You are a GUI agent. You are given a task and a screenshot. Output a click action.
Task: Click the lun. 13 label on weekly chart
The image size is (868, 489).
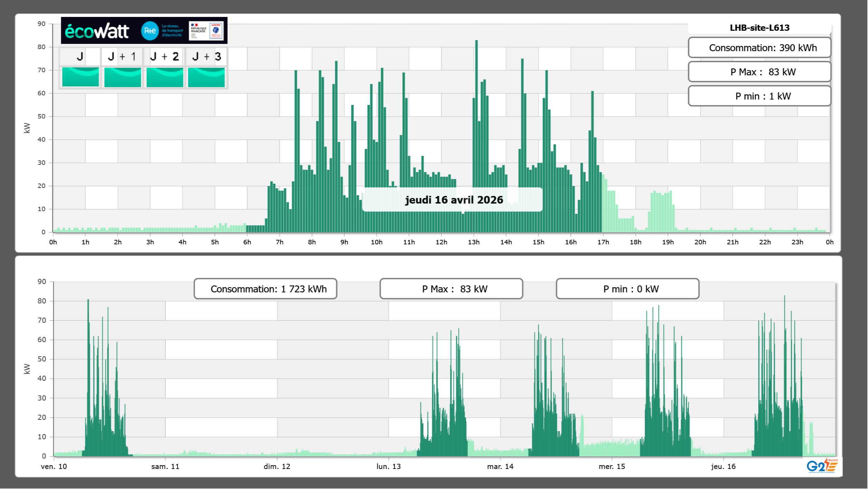coord(389,467)
